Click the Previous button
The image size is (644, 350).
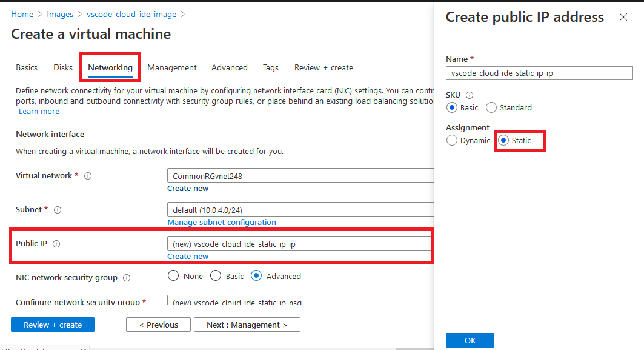click(158, 325)
